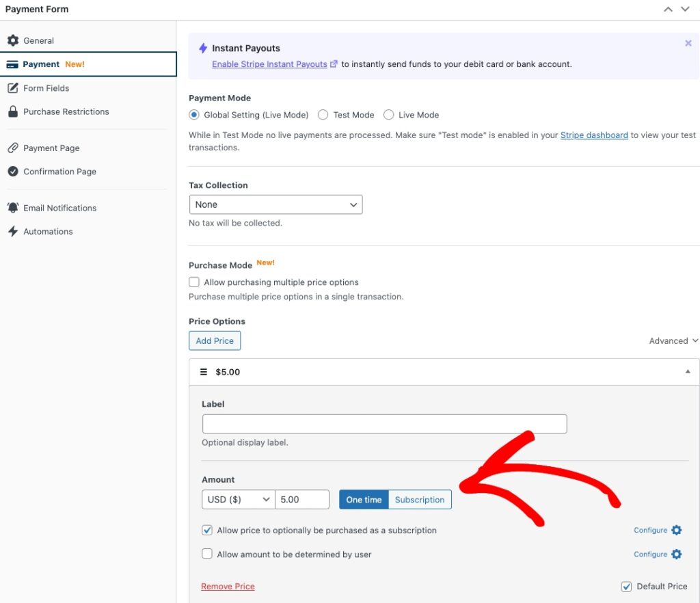Check allow amount to be determined by user

click(207, 554)
